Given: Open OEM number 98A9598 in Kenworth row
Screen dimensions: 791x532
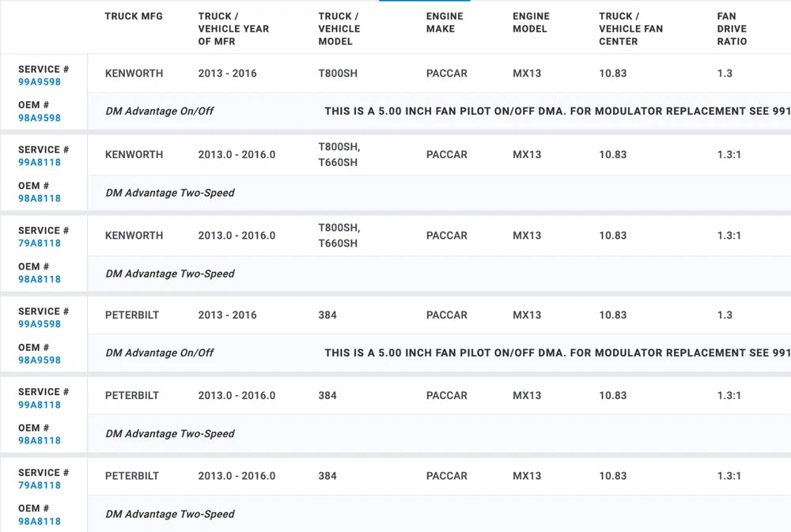Looking at the screenshot, I should tap(40, 119).
